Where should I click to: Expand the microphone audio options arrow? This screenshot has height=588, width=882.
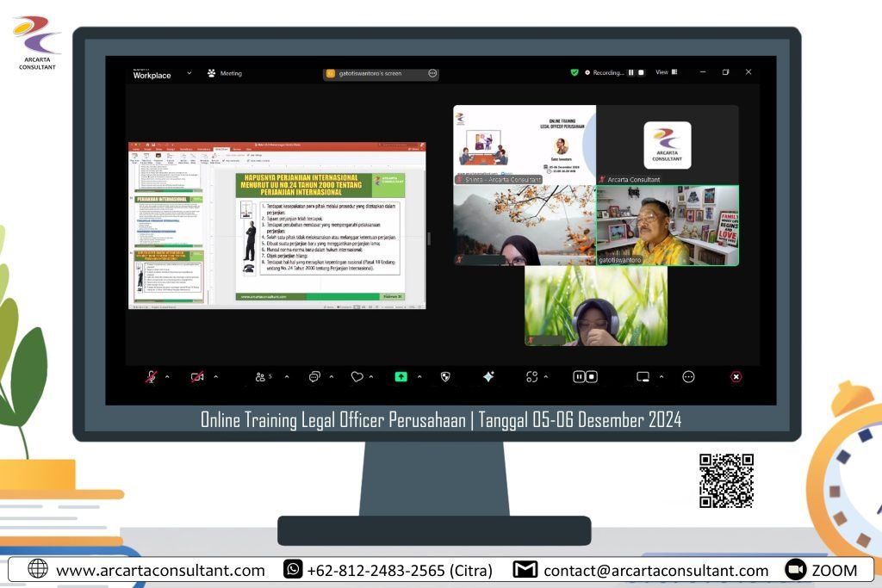click(x=167, y=377)
